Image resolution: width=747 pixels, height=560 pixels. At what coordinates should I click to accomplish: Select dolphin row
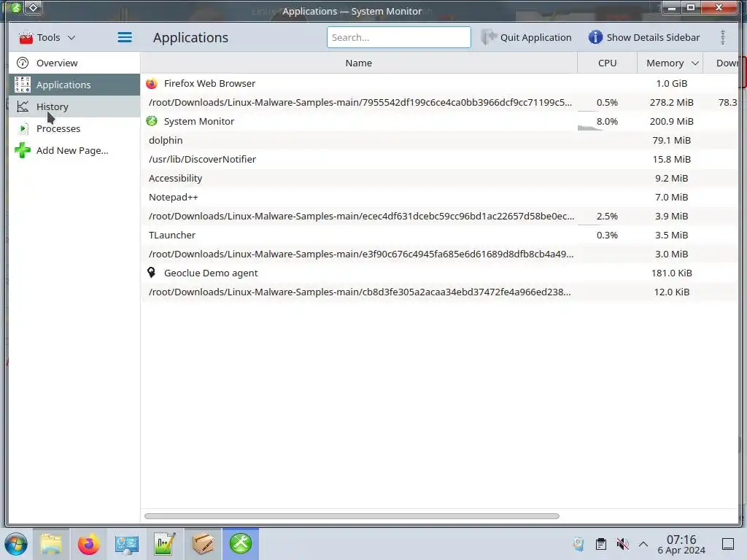tap(439, 141)
